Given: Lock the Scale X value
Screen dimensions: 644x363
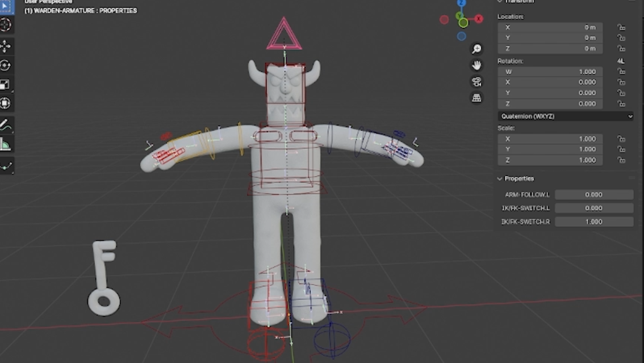Looking at the screenshot, I should 621,139.
